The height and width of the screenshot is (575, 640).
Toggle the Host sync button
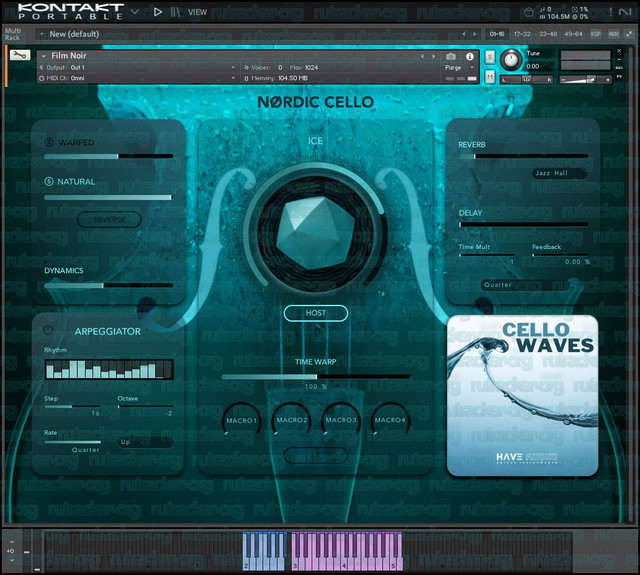click(x=316, y=313)
